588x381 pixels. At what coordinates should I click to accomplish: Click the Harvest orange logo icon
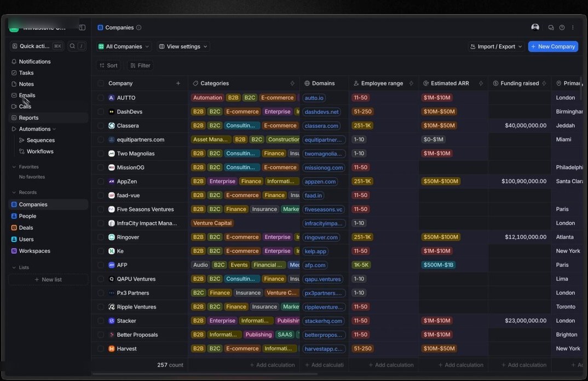pos(111,348)
